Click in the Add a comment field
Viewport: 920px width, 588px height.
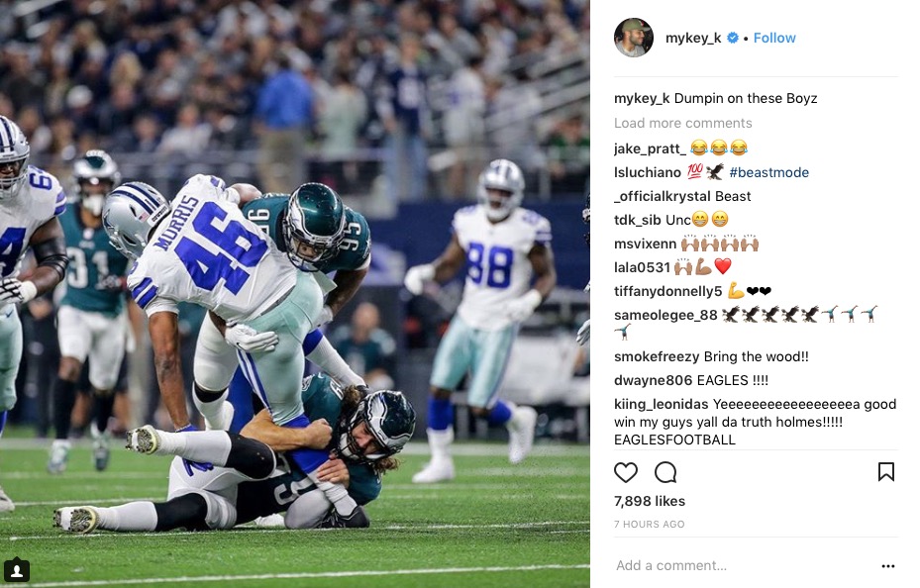coord(733,565)
